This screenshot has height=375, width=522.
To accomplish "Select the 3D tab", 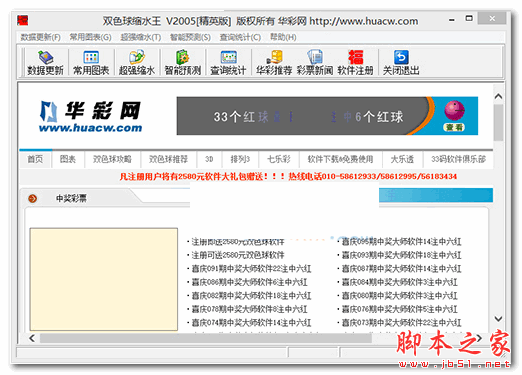I will pyautogui.click(x=209, y=159).
